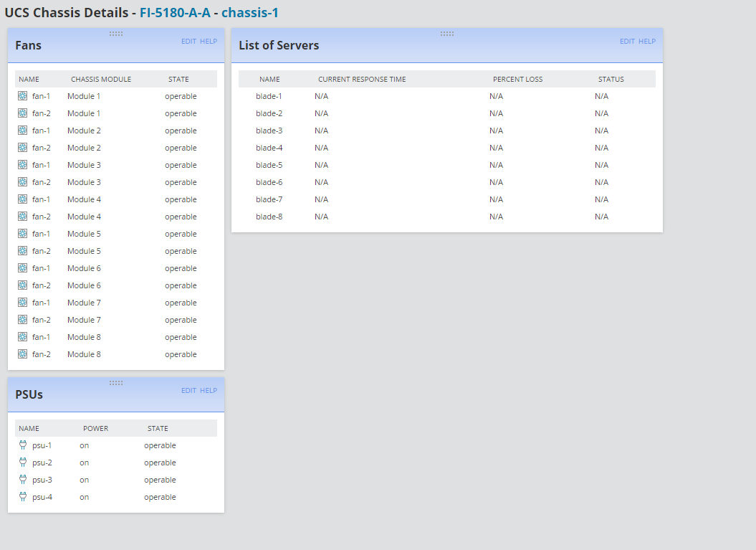
Task: Select the blade-6 server row name
Action: point(269,182)
